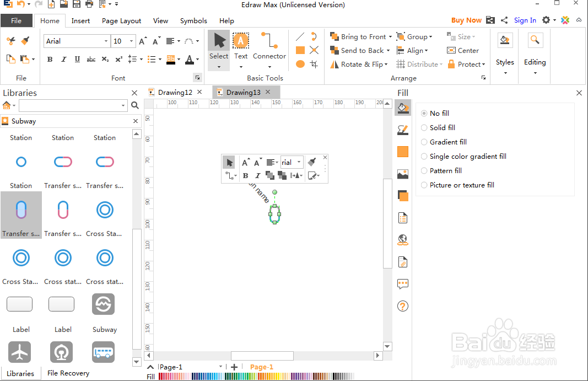Open the font size 10 dropdown

click(x=131, y=41)
